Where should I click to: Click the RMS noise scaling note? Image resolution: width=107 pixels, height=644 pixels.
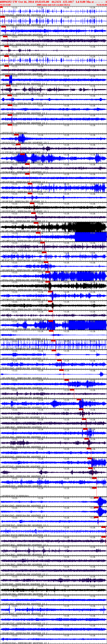click(x=53, y=5)
